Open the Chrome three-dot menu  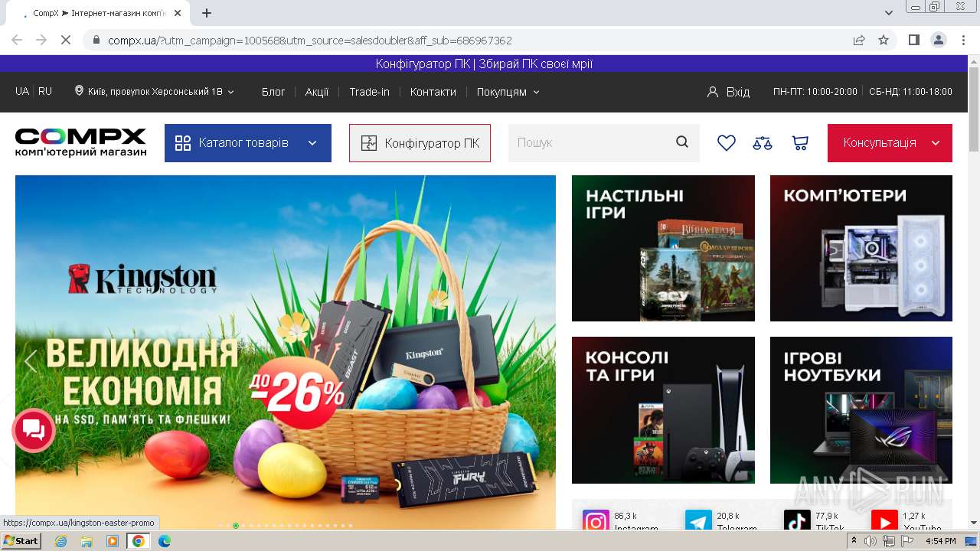[962, 40]
